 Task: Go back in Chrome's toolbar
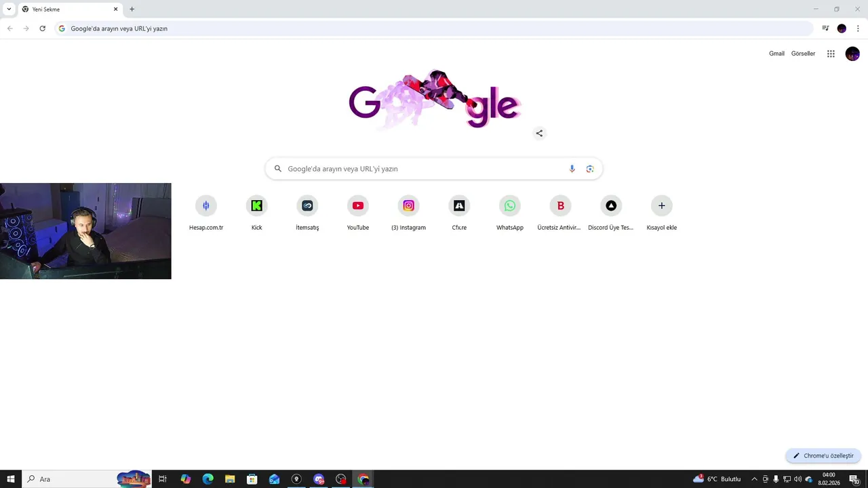tap(10, 28)
